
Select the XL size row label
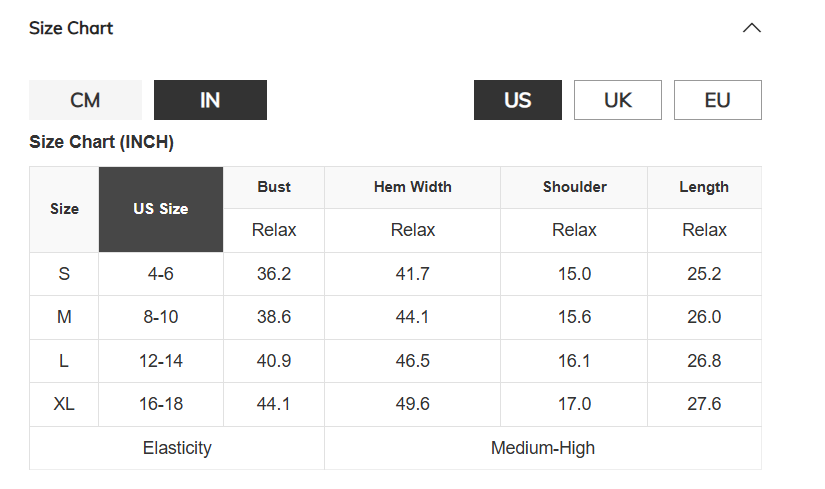(x=64, y=404)
